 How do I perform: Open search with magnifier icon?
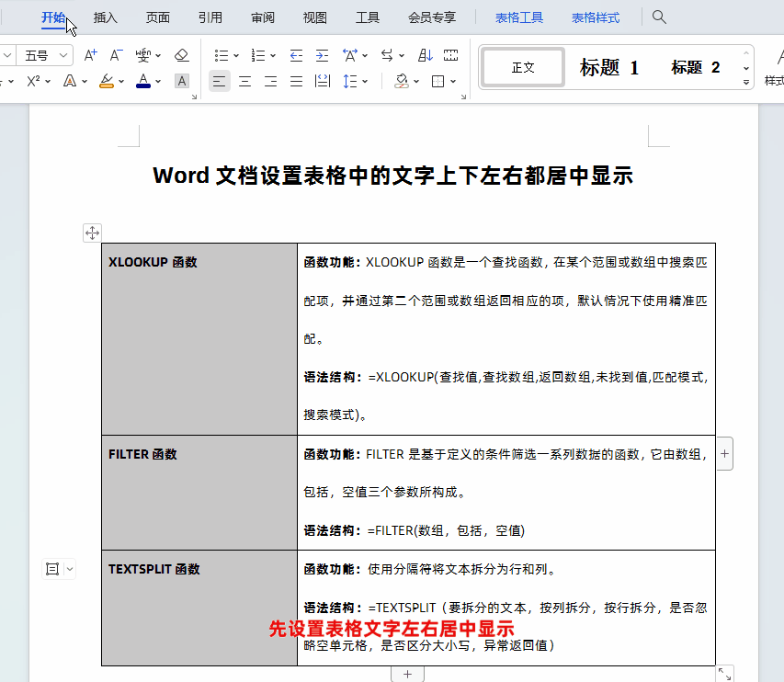tap(659, 17)
